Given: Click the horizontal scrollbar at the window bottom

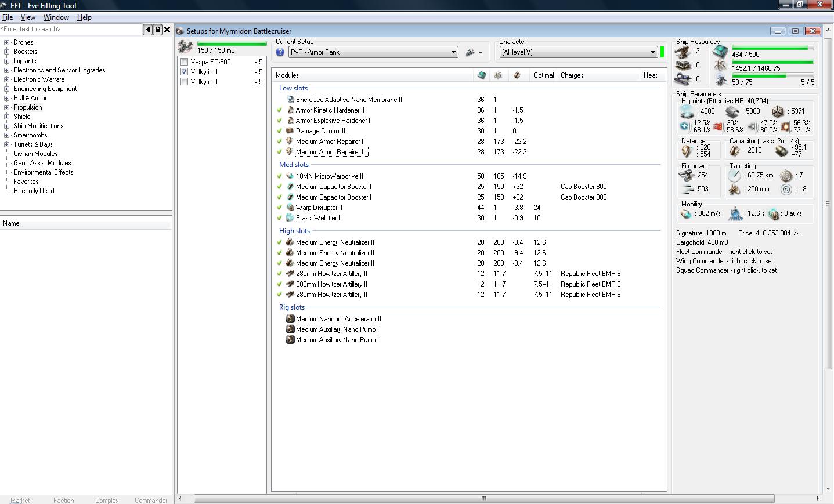Looking at the screenshot, I should [x=484, y=498].
